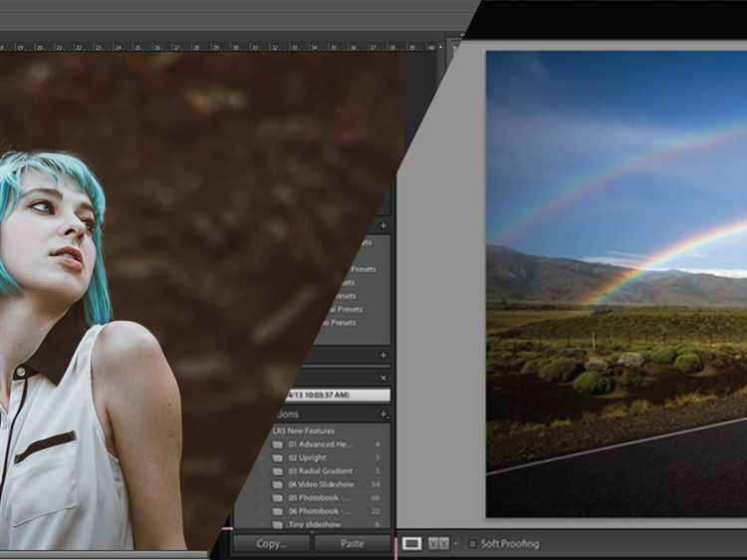Click the Photoshop horizontal ruler
Viewport: 747px width, 560px height.
pos(219,47)
